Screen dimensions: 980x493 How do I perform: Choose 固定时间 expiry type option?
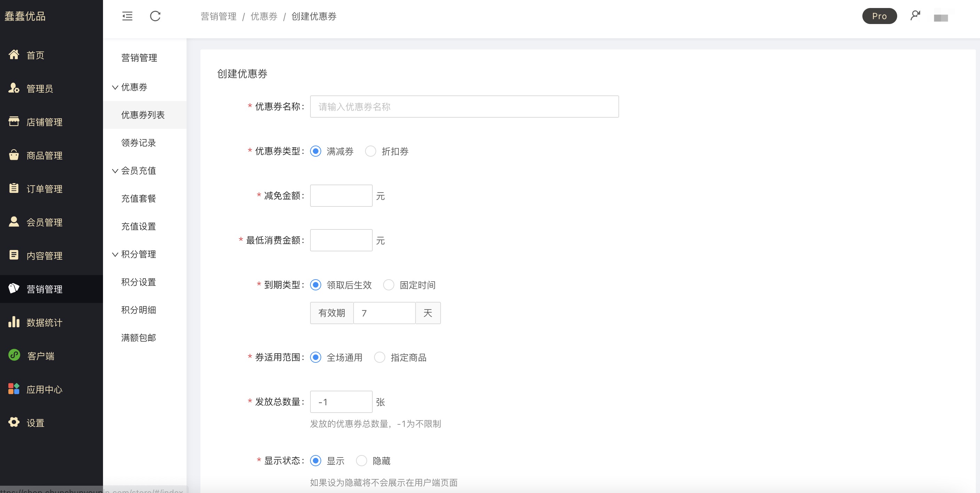click(x=388, y=285)
